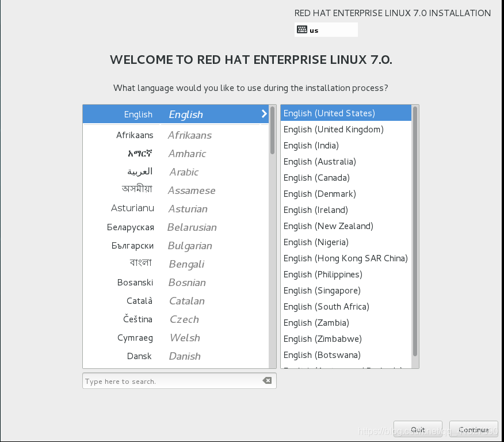The width and height of the screenshot is (504, 442).
Task: Choose English (Hong Kong SAR China) locale
Action: (346, 258)
